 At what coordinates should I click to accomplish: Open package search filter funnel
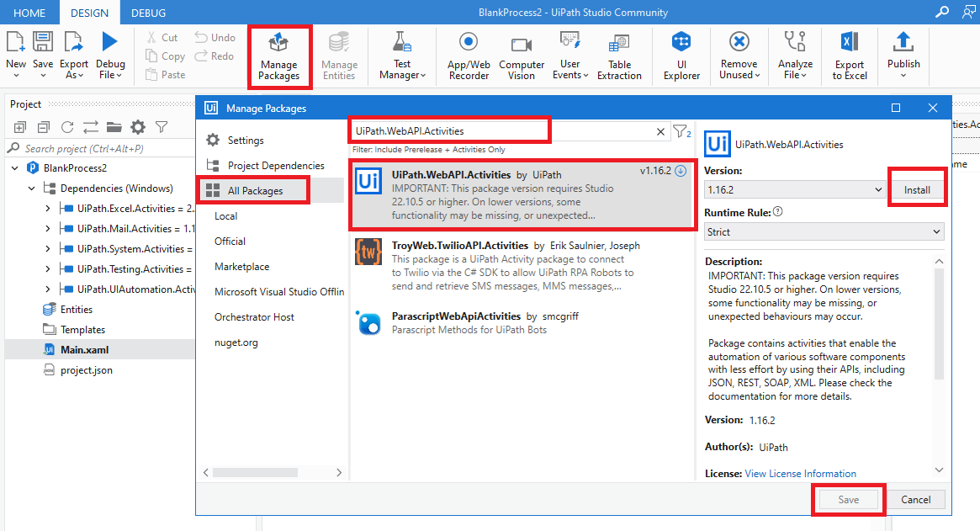pyautogui.click(x=681, y=131)
